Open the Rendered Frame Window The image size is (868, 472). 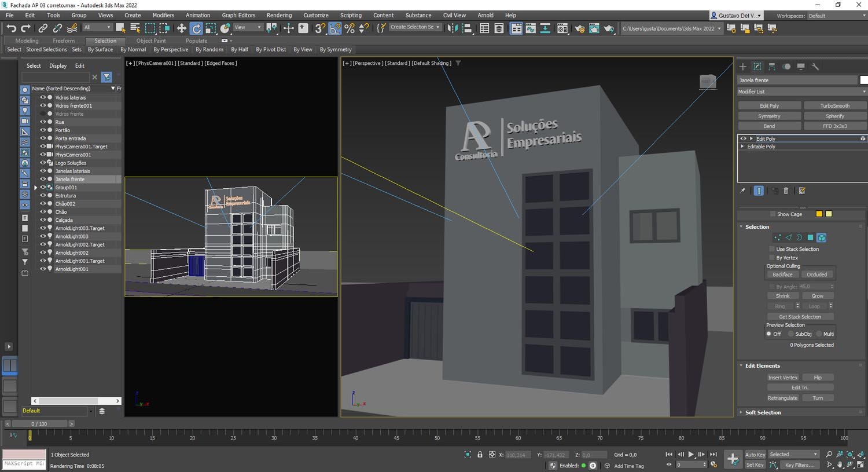tap(594, 28)
